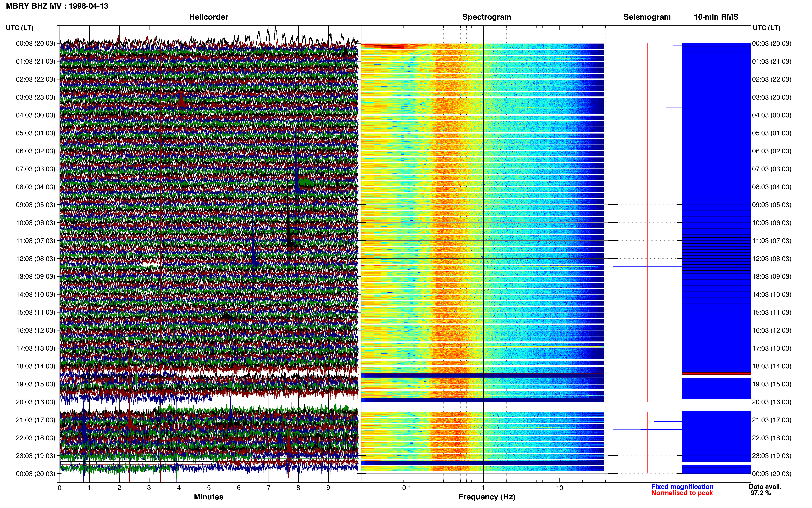Screen dimensions: 812x508
Task: Click left time label 01:03 (21:03)
Action: [x=36, y=61]
